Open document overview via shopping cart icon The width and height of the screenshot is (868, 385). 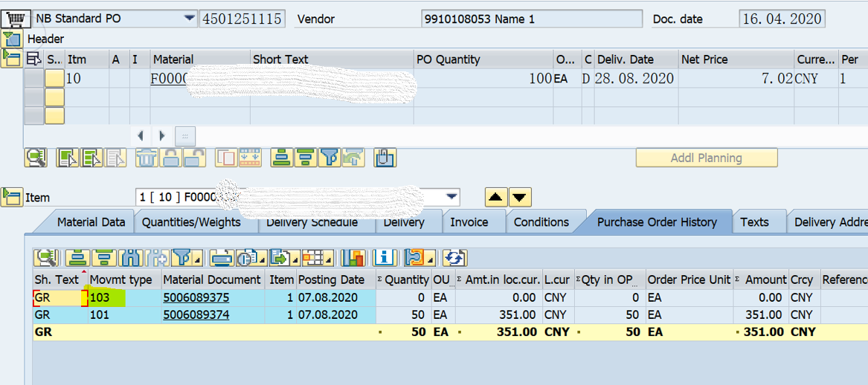pos(15,19)
